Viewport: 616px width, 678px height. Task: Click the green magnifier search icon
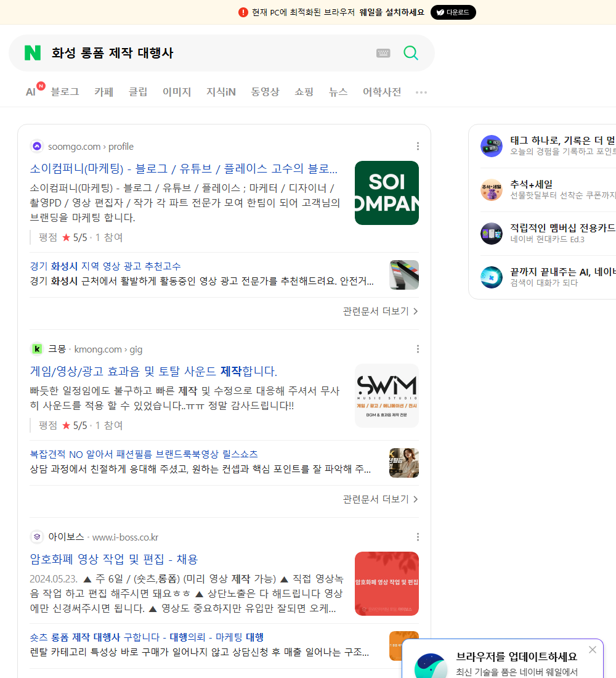tap(411, 53)
